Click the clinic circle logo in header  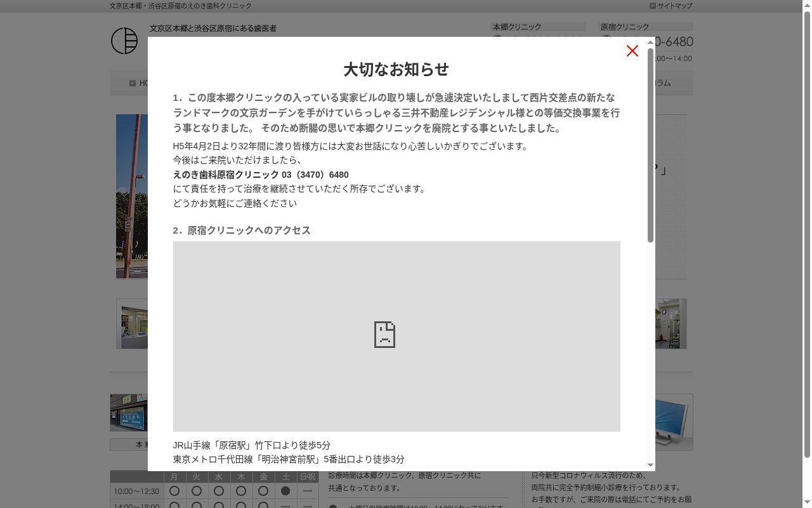(124, 41)
